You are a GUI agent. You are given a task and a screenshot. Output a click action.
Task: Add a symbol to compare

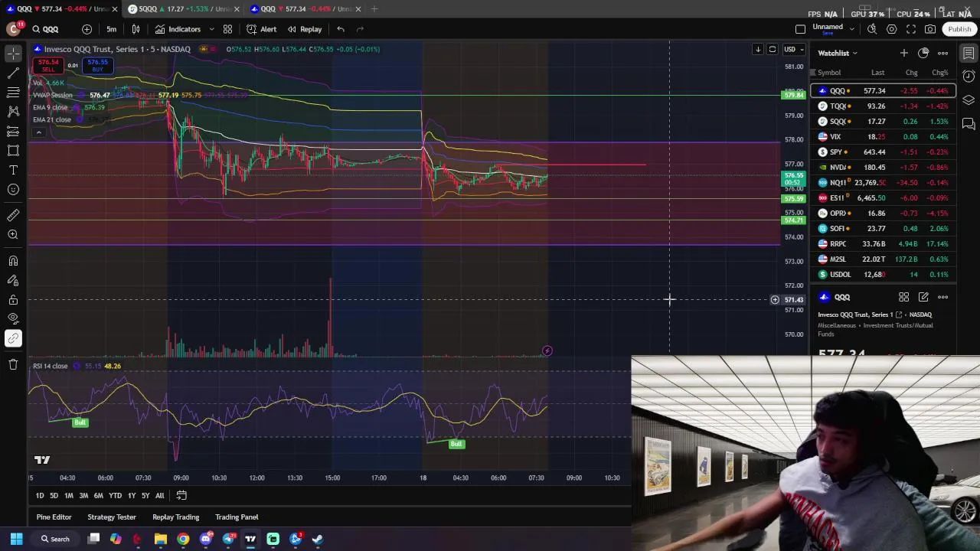click(x=87, y=29)
